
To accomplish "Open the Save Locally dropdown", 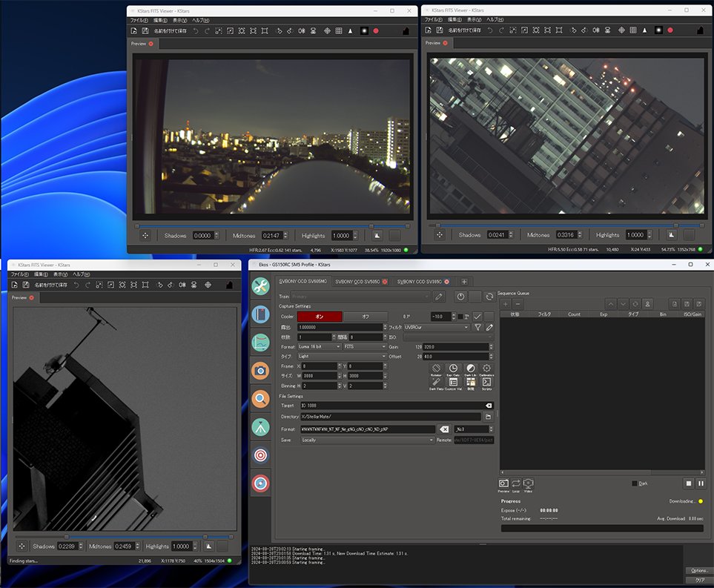I will 368,440.
